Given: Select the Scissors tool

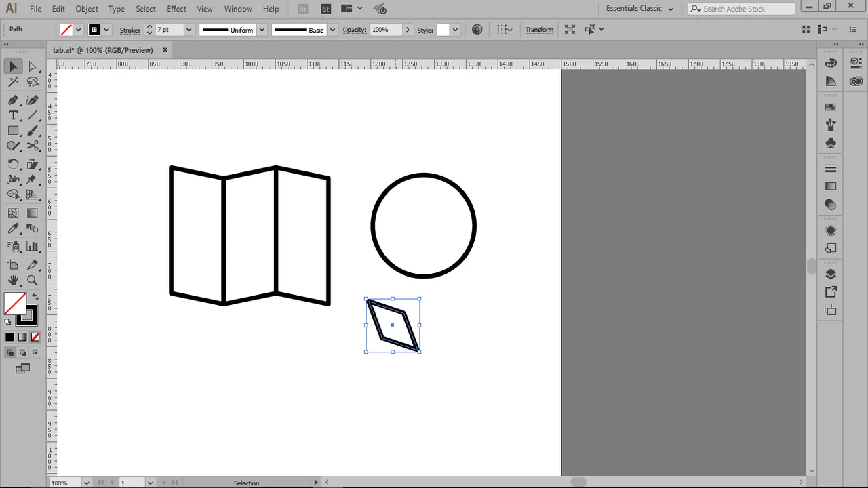Looking at the screenshot, I should point(32,146).
